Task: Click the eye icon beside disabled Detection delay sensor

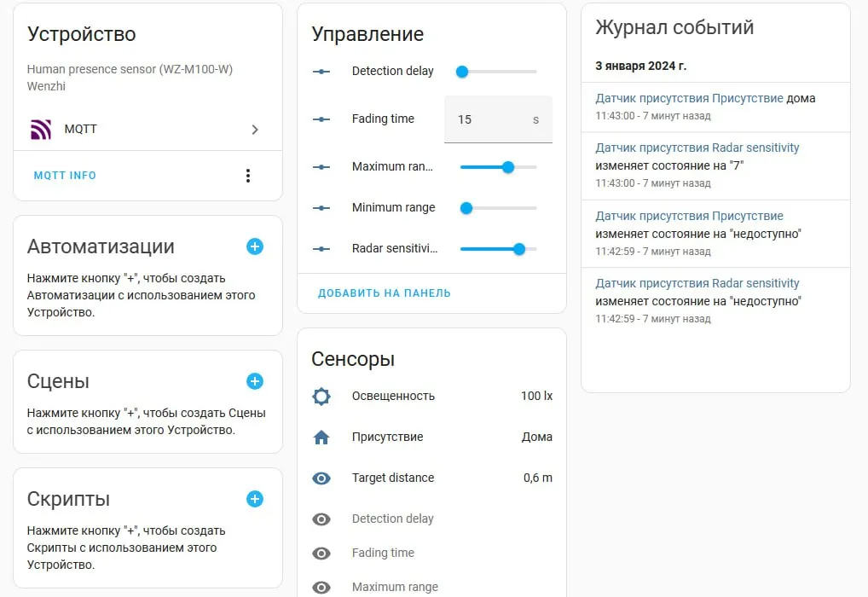Action: pos(321,519)
